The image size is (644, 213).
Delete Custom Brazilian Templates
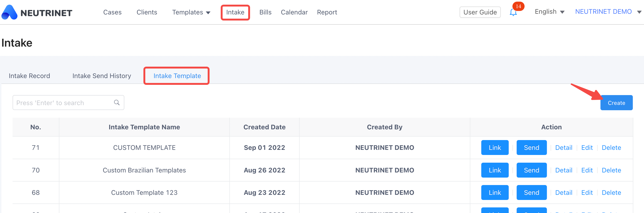tap(611, 170)
